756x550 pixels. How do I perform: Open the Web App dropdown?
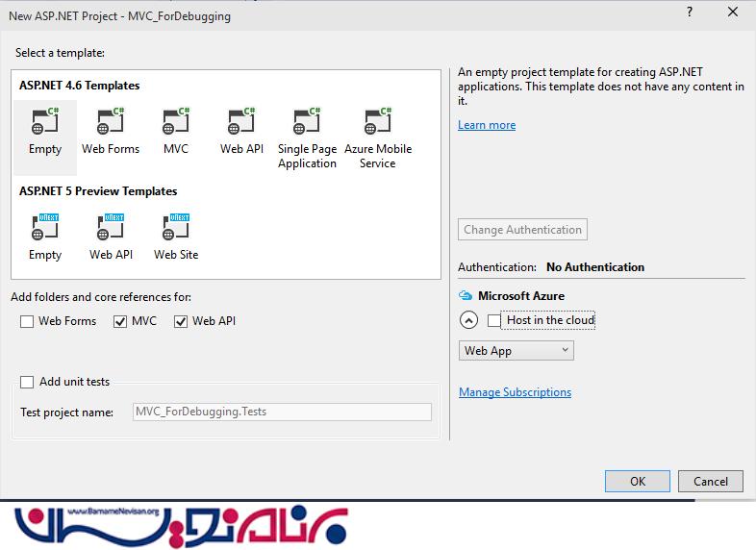[x=516, y=351]
